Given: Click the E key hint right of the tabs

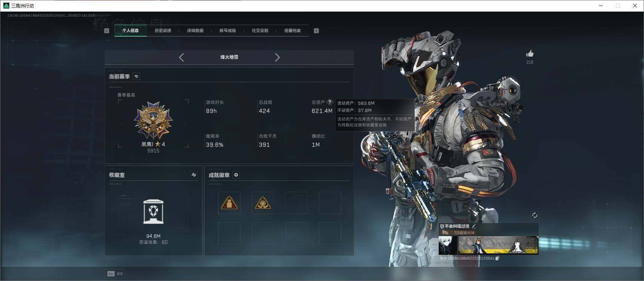Looking at the screenshot, I should pyautogui.click(x=316, y=31).
